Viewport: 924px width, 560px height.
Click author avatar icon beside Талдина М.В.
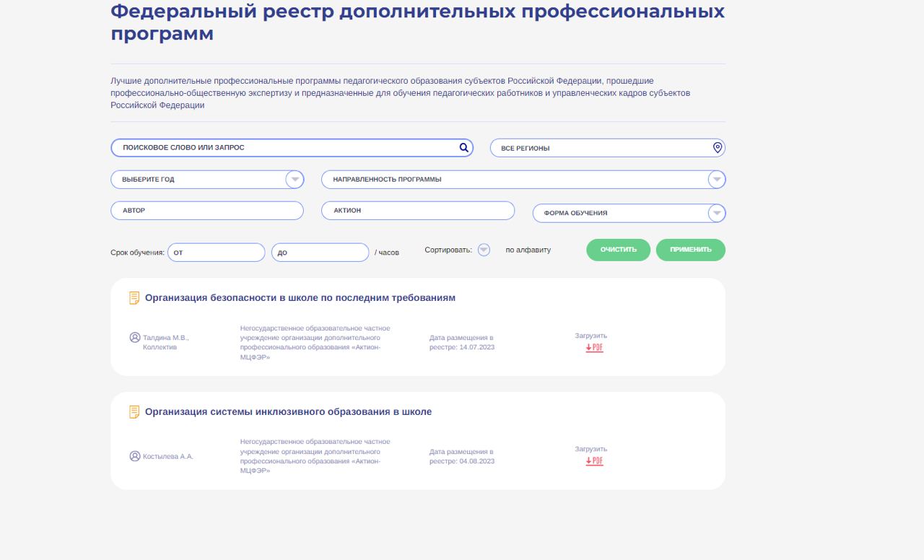tap(135, 337)
